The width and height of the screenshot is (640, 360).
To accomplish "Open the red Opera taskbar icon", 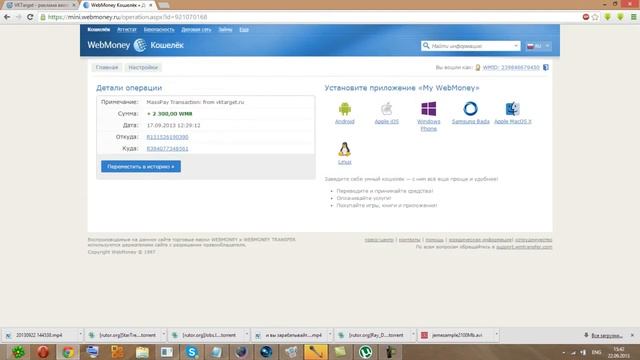I will click(43, 352).
